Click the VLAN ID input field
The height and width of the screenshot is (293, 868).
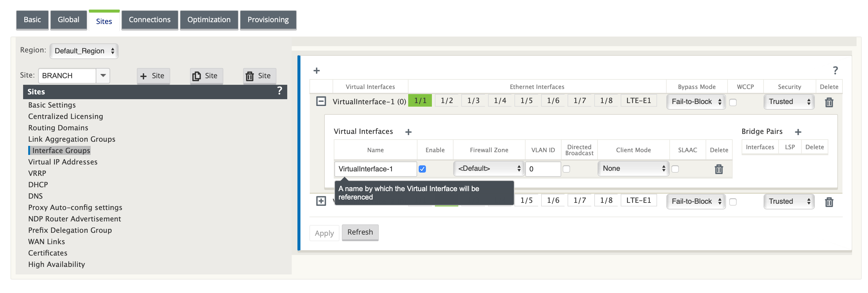coord(543,169)
